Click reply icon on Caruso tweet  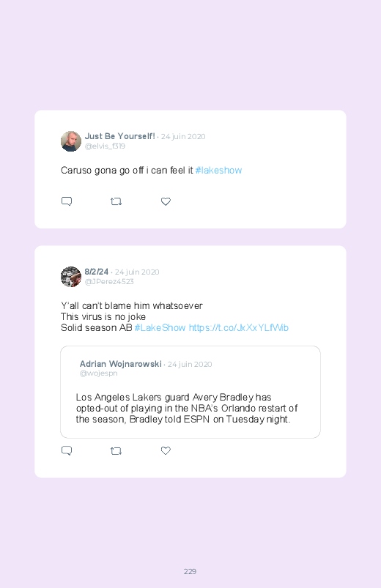(x=67, y=201)
